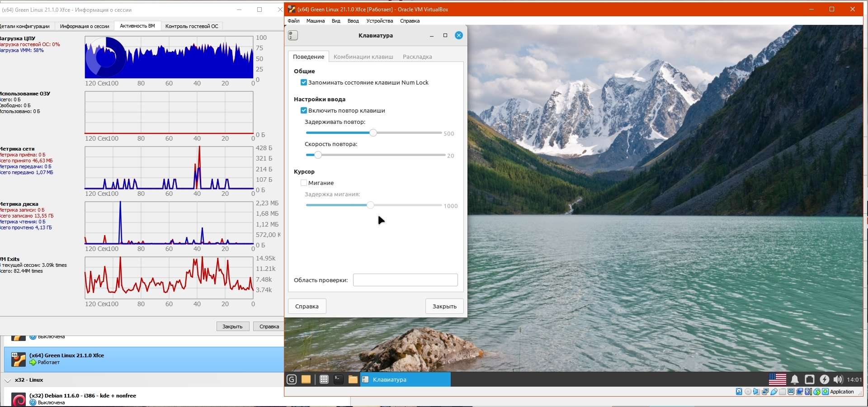Open the 'Справка' menu in VirtualBox
Image resolution: width=868 pixels, height=407 pixels.
pyautogui.click(x=410, y=21)
